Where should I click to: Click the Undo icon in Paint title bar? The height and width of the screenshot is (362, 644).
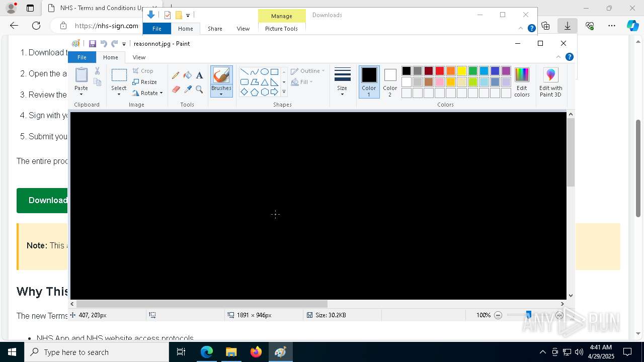pyautogui.click(x=104, y=44)
